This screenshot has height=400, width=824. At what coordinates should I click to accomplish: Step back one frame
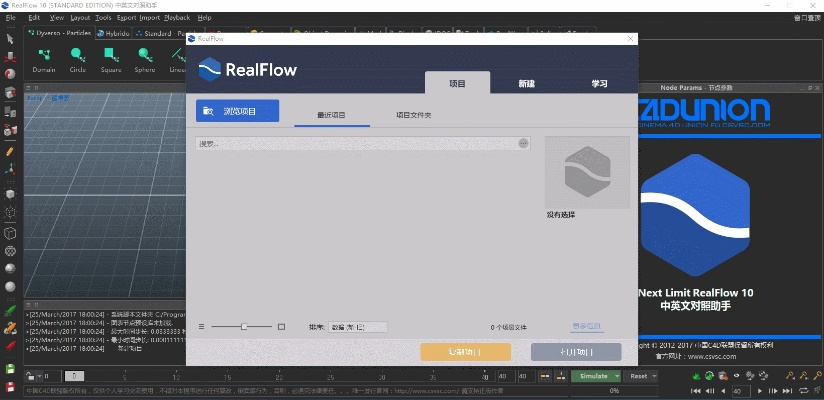709,391
